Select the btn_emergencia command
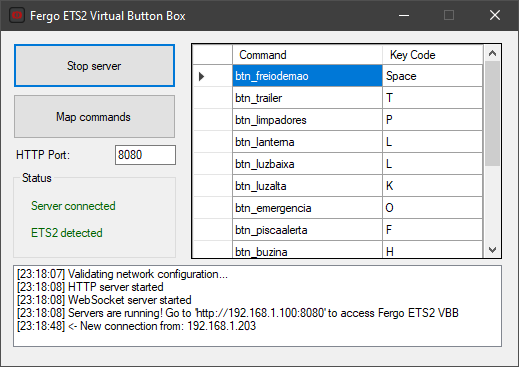 pos(307,208)
